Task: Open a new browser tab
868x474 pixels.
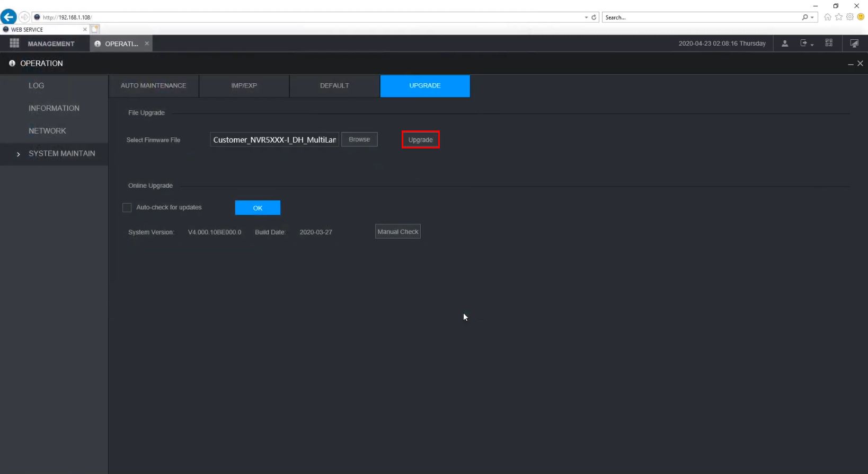Action: tap(95, 29)
